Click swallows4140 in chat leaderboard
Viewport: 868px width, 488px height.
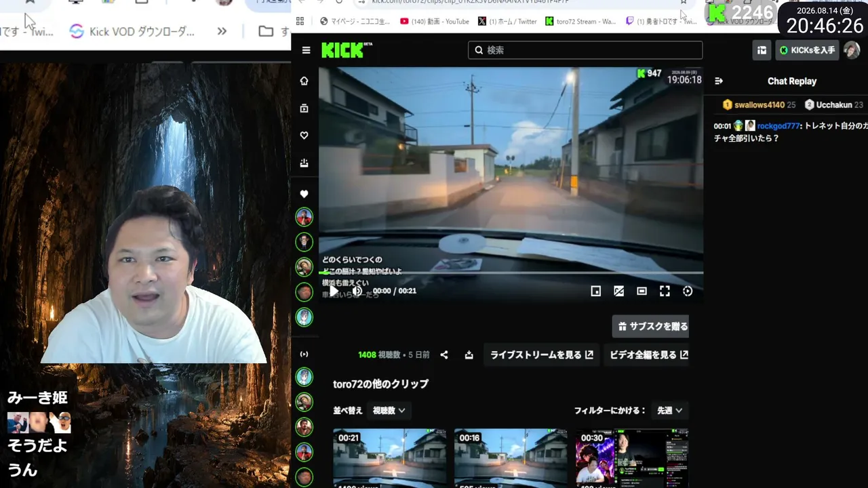759,105
